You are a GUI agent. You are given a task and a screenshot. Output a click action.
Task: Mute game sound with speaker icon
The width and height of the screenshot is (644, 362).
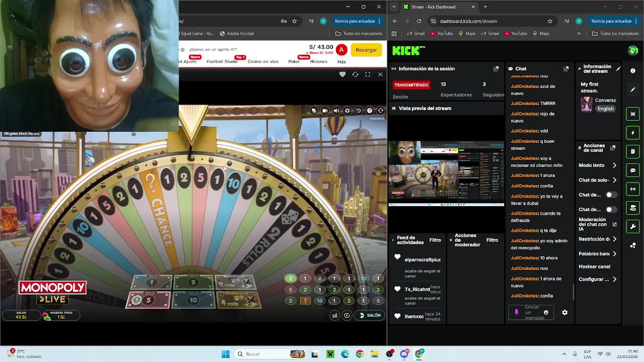click(336, 111)
